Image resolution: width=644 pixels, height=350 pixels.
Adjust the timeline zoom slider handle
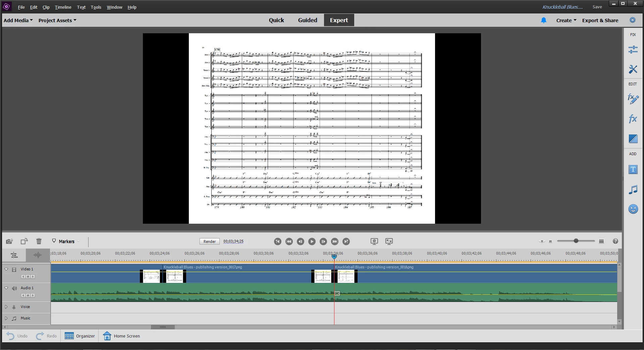[x=576, y=241]
